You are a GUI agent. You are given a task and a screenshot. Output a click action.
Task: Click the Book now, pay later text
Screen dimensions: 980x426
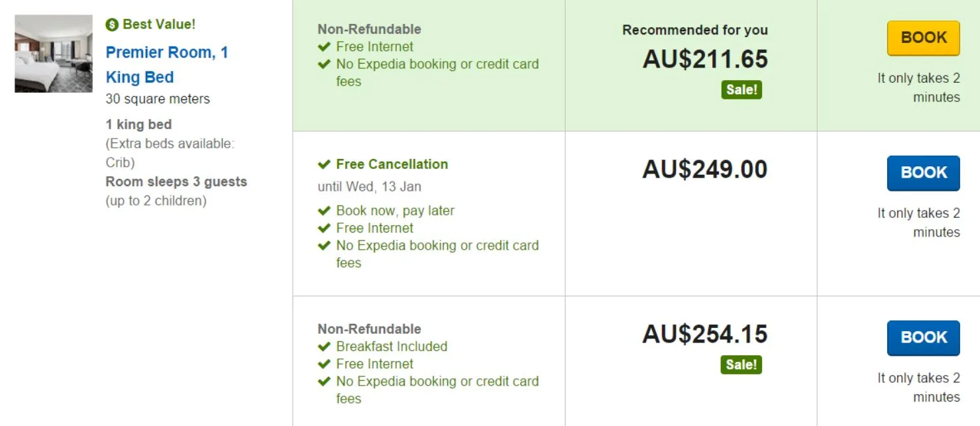[395, 211]
